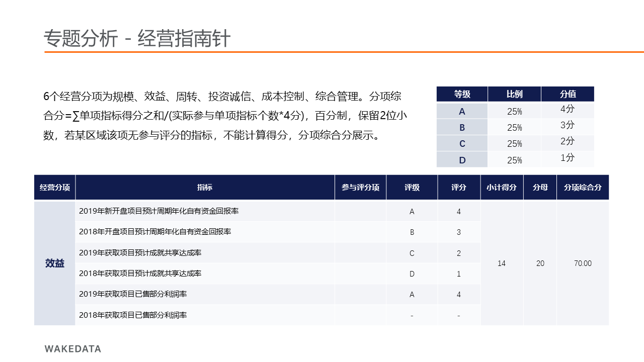Select the 比例 header in grade table
This screenshot has height=362, width=644.
[x=514, y=94]
